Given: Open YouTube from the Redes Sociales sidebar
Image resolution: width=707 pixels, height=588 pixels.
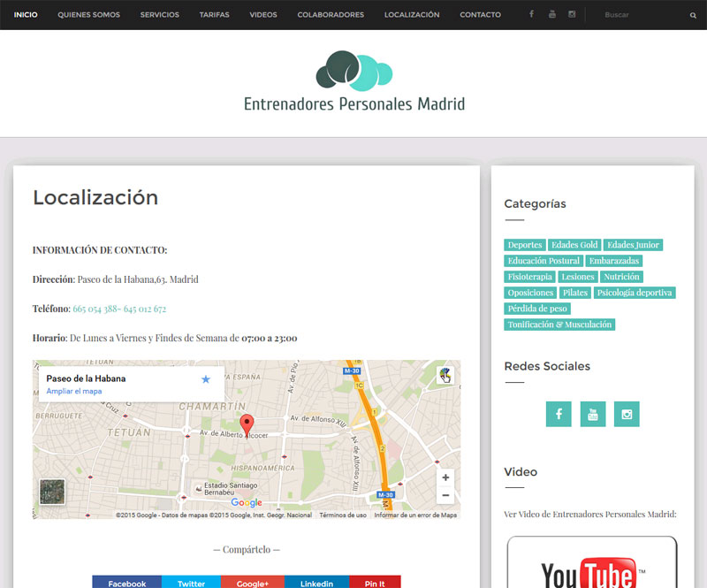Looking at the screenshot, I should tap(593, 414).
